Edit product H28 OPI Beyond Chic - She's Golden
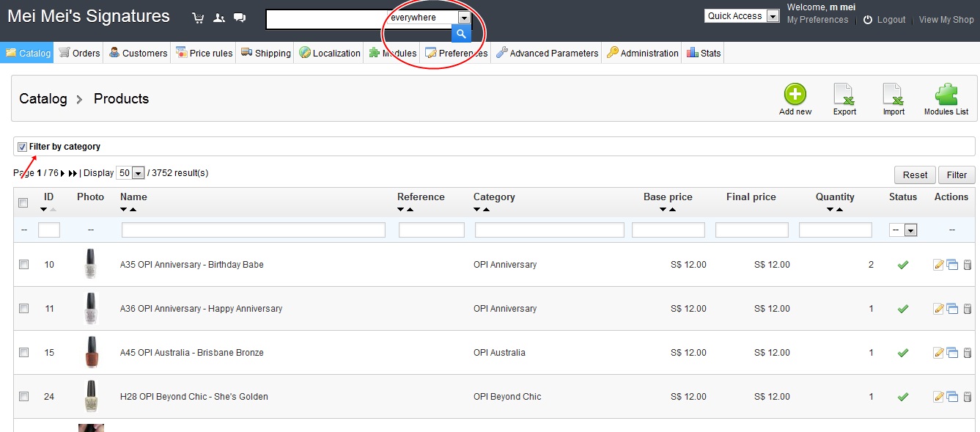The height and width of the screenshot is (432, 980). point(938,397)
